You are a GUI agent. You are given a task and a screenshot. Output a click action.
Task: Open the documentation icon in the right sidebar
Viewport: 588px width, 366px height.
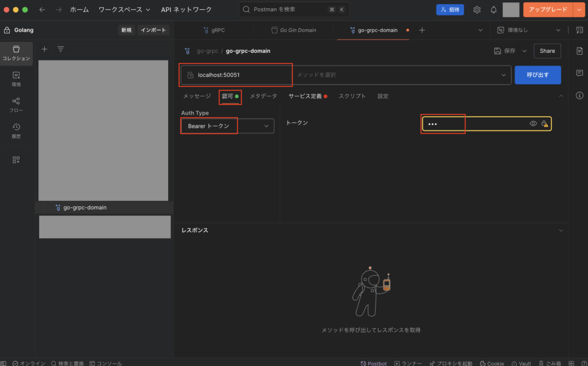click(579, 51)
